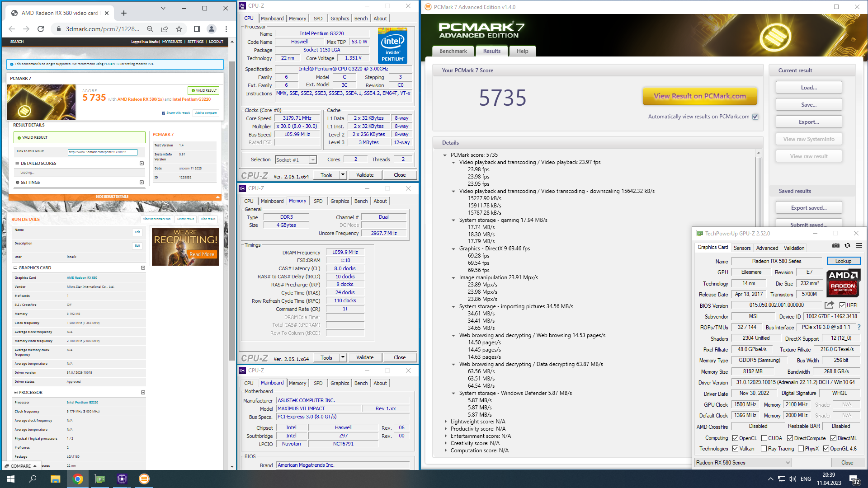Click Export... button in PCMark 7
The height and width of the screenshot is (488, 868).
coord(808,122)
